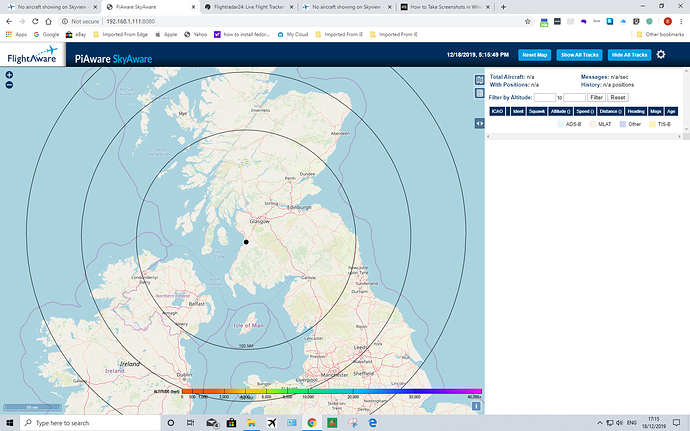Open a new browser tab
The image size is (690, 431).
(x=503, y=7)
